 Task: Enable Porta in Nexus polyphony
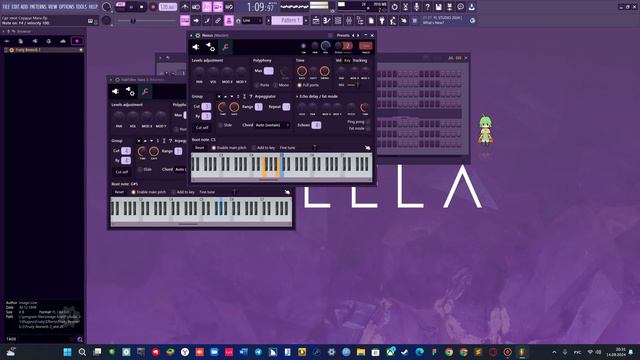point(262,85)
